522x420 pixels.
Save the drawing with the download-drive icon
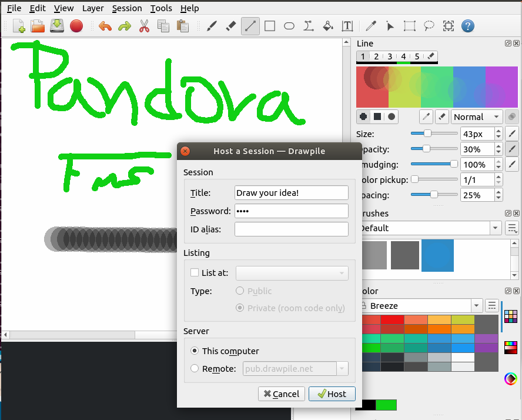tap(57, 26)
